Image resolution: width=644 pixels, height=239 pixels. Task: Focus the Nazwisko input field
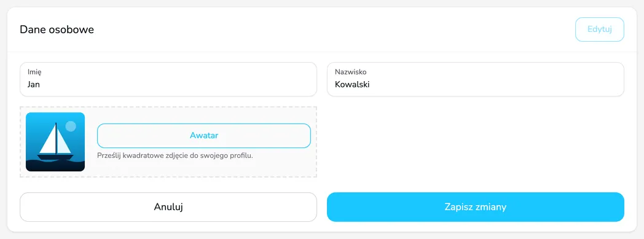(x=476, y=79)
